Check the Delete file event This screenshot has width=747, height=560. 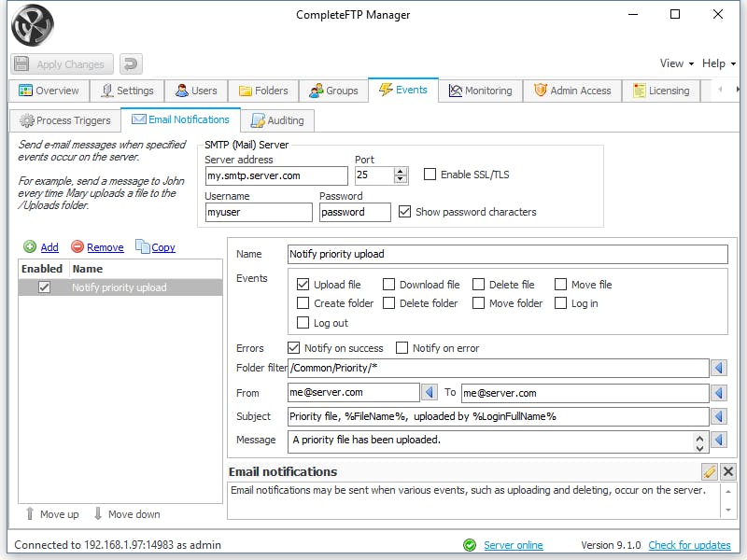pos(478,285)
